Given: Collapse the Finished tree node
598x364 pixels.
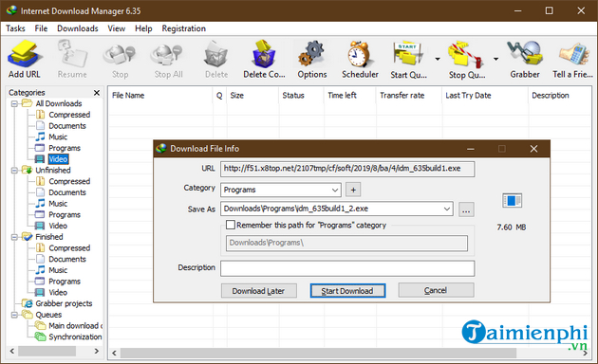Looking at the screenshot, I should (14, 237).
